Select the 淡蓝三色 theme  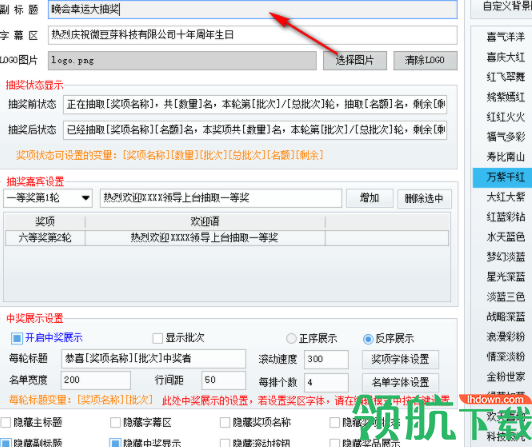[x=506, y=297]
